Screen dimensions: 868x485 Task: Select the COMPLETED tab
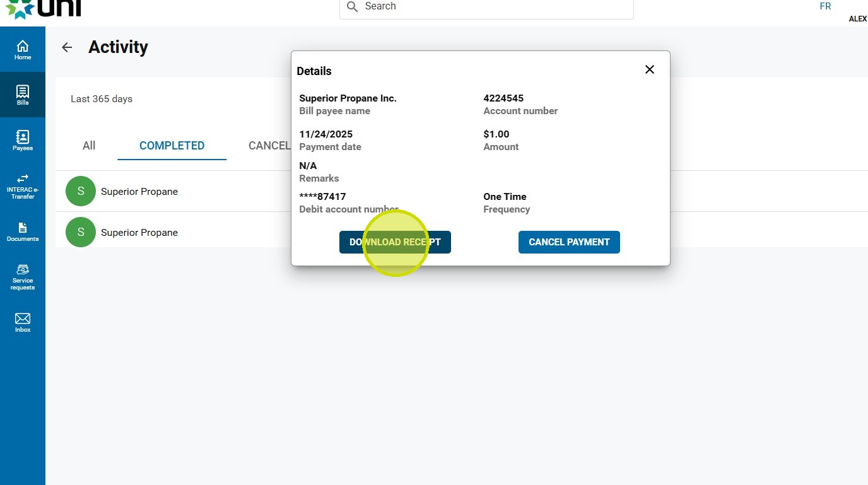[x=172, y=146]
